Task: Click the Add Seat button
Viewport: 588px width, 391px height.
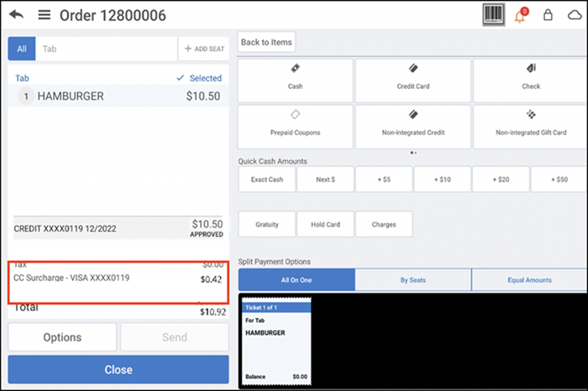Action: [203, 49]
